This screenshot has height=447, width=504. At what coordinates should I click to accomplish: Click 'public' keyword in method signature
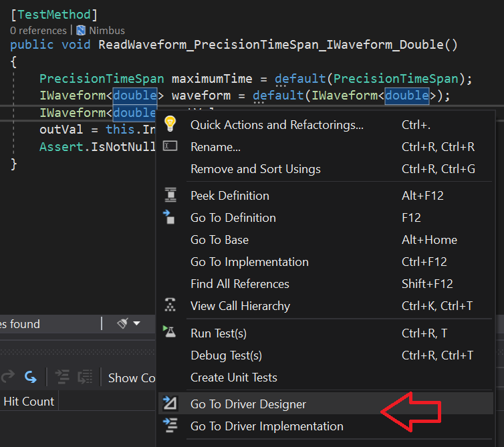(32, 45)
